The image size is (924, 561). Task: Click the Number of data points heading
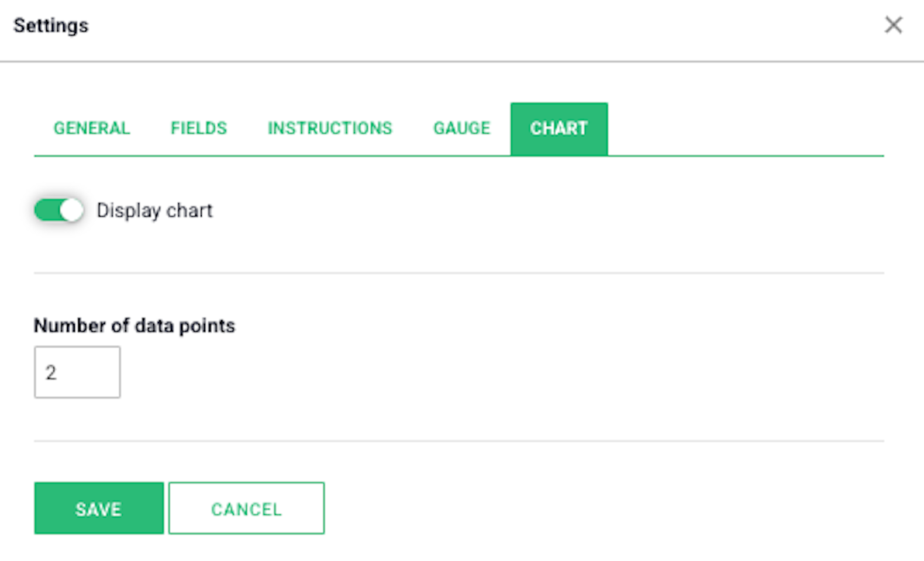click(135, 325)
